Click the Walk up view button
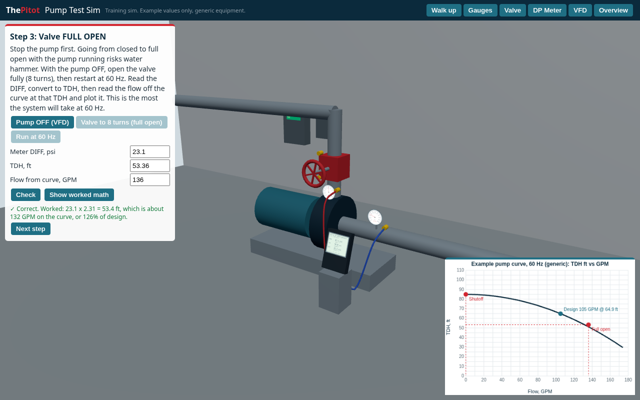Image resolution: width=640 pixels, height=400 pixels. [x=444, y=10]
